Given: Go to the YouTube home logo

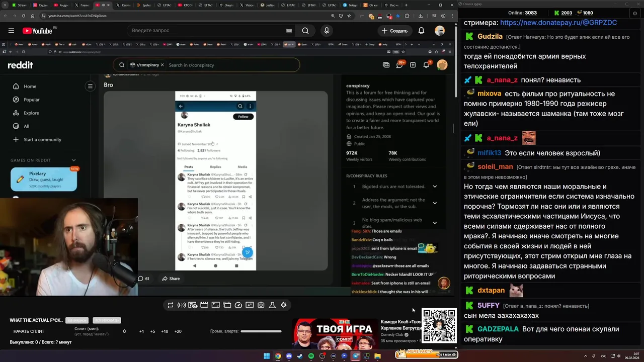Looking at the screenshot, I should pyautogui.click(x=37, y=31).
